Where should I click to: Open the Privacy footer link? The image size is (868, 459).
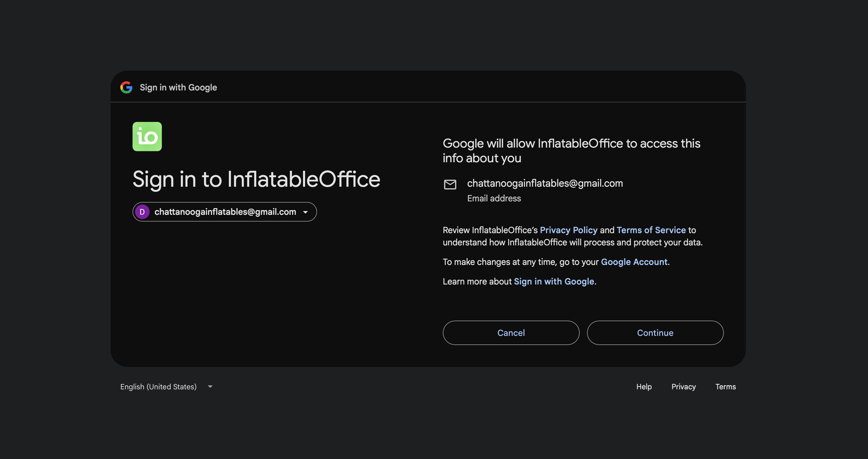tap(683, 387)
